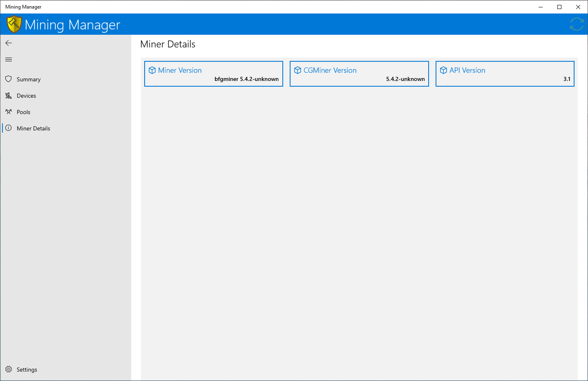
Task: Click the Devices icon in sidebar
Action: [x=9, y=95]
